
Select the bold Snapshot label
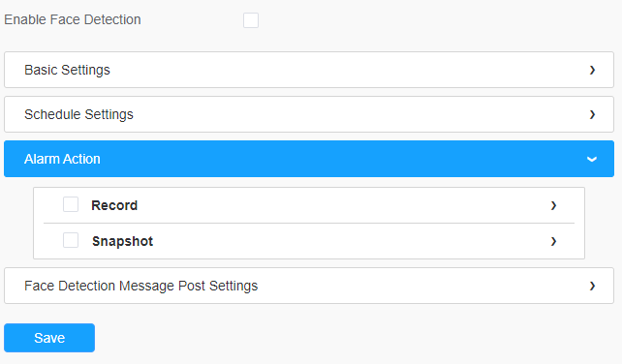point(123,241)
